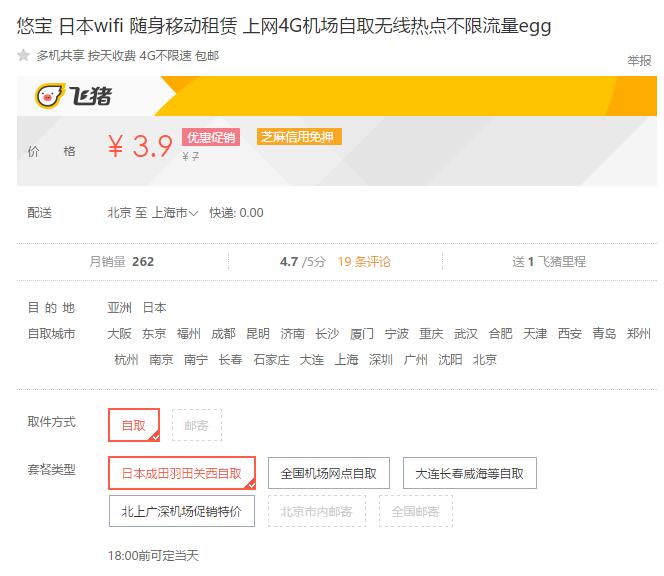Select 北上广深机场促销特价 package
The image size is (664, 576).
point(182,511)
